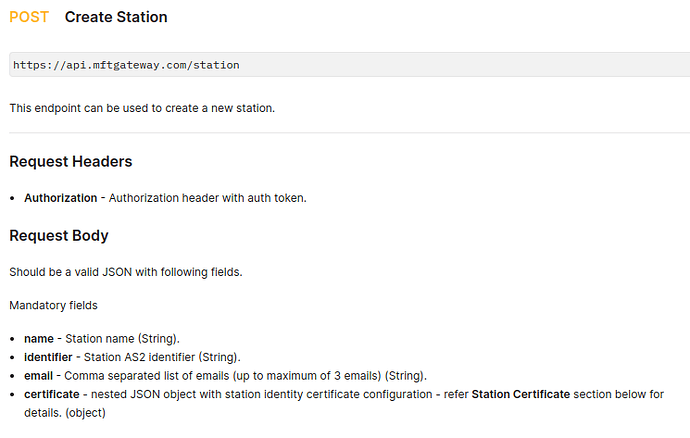The width and height of the screenshot is (690, 438).
Task: Click 'Station name (String)' description
Action: 122,339
